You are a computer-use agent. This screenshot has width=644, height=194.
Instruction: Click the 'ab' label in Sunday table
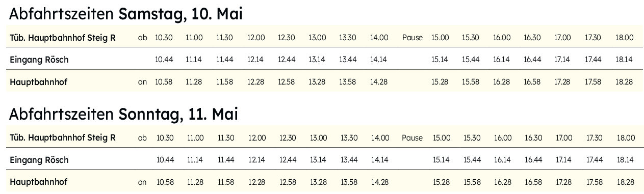click(142, 138)
